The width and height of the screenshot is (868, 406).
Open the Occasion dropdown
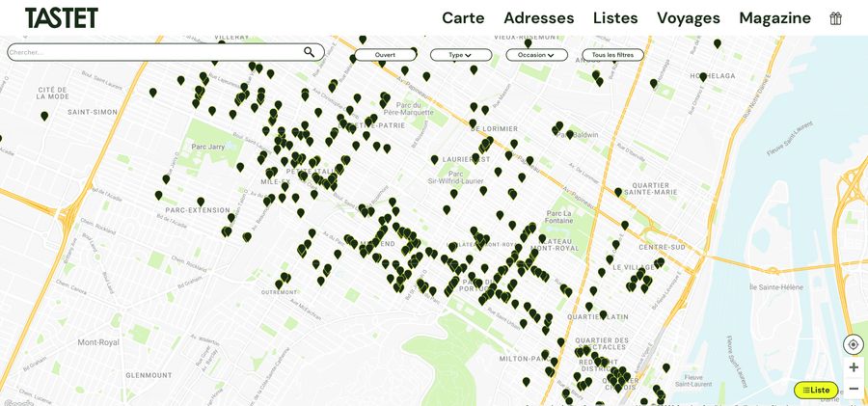(x=536, y=55)
